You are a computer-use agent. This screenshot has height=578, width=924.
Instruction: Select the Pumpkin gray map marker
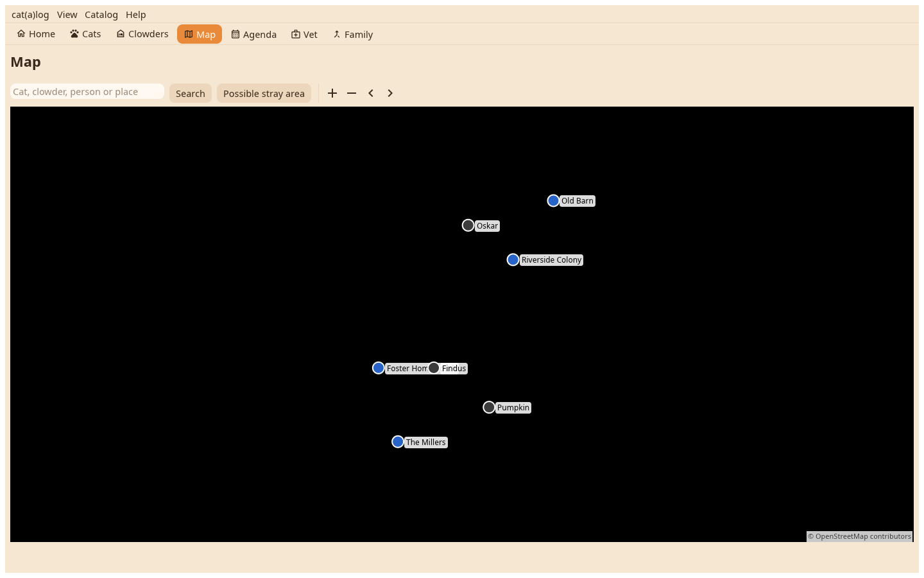[x=489, y=408]
